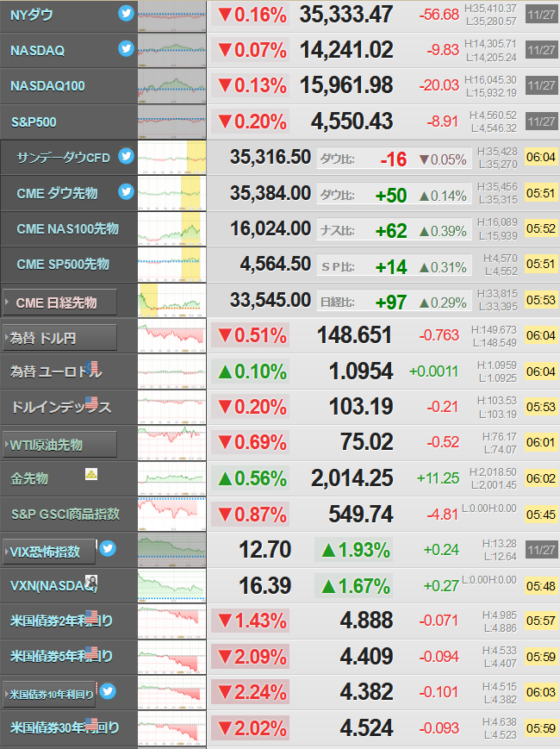
Task: Expand the VIX恐怖指数 button
Action: pos(49,552)
